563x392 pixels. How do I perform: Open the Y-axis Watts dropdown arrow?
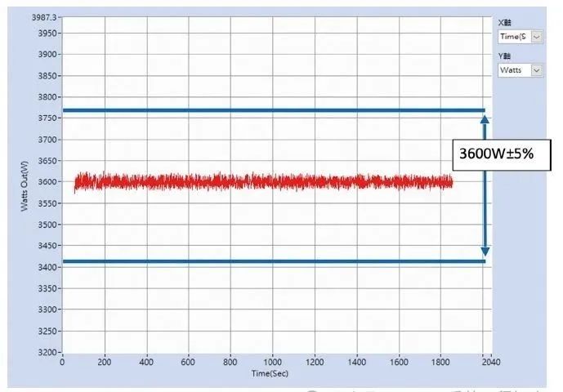click(536, 71)
